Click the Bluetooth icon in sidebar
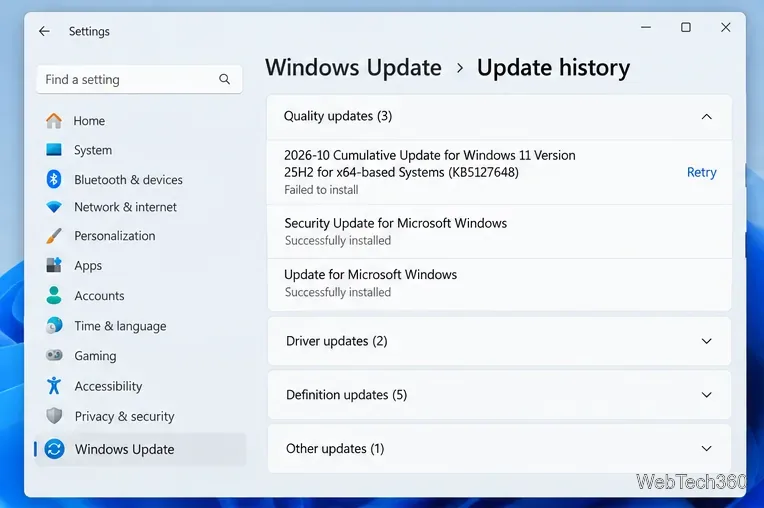The height and width of the screenshot is (508, 764). pos(54,179)
